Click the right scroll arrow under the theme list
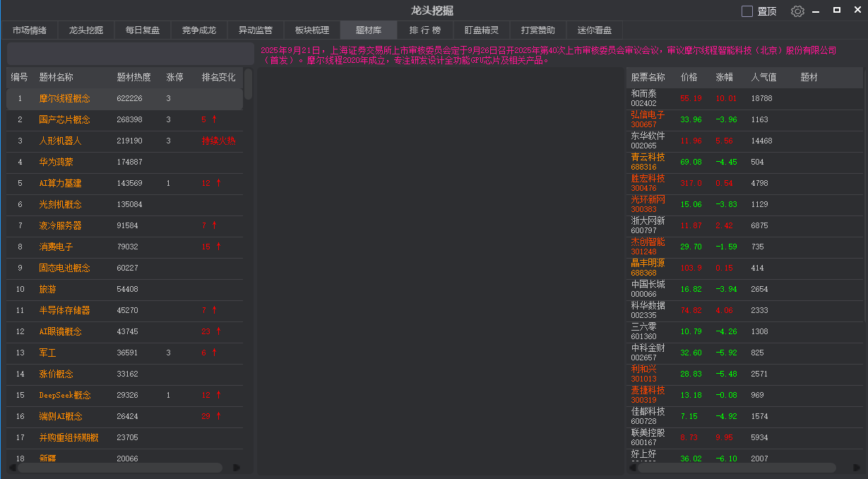Image resolution: width=868 pixels, height=479 pixels. click(x=237, y=467)
